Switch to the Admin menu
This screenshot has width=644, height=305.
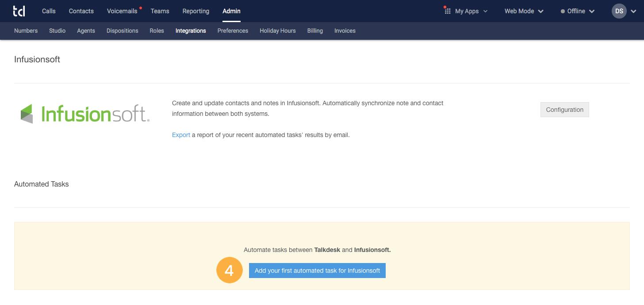point(231,11)
